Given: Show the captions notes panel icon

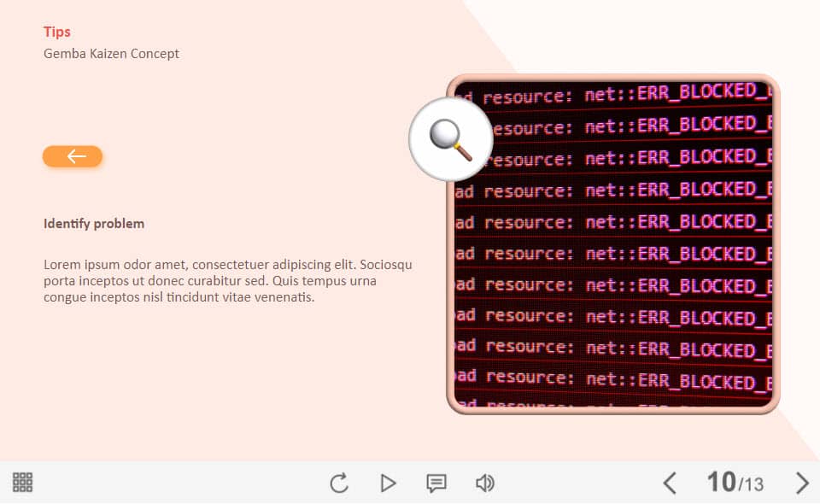Looking at the screenshot, I should [436, 483].
